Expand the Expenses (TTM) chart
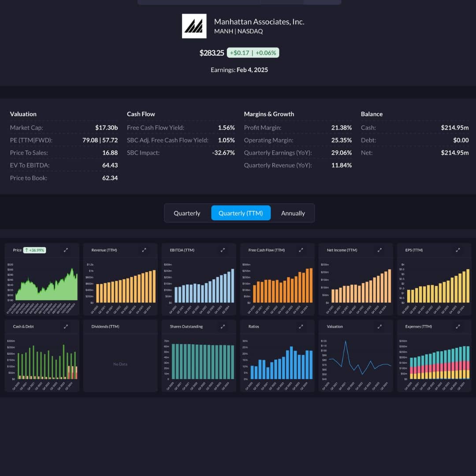 tap(458, 327)
